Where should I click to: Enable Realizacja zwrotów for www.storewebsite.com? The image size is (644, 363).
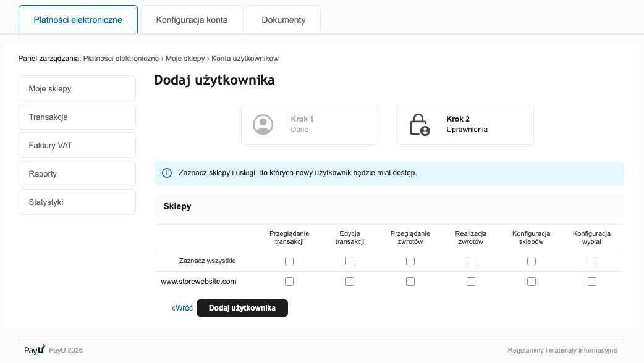pyautogui.click(x=471, y=282)
